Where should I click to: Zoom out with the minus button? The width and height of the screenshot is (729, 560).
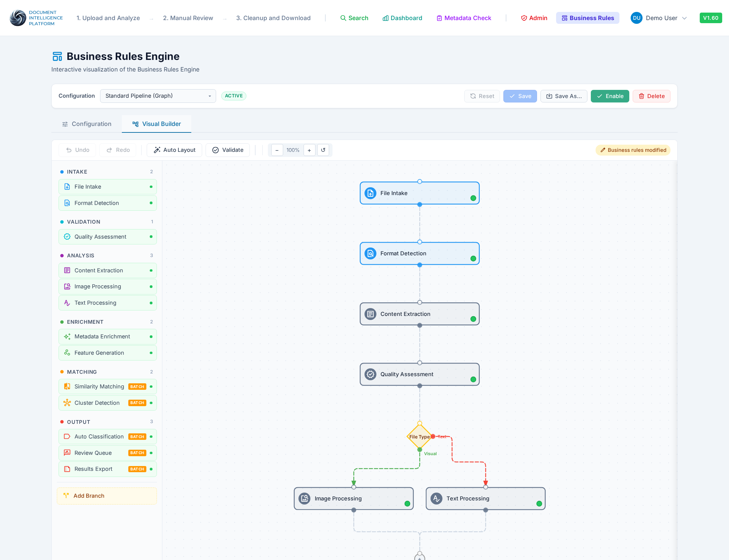(277, 150)
